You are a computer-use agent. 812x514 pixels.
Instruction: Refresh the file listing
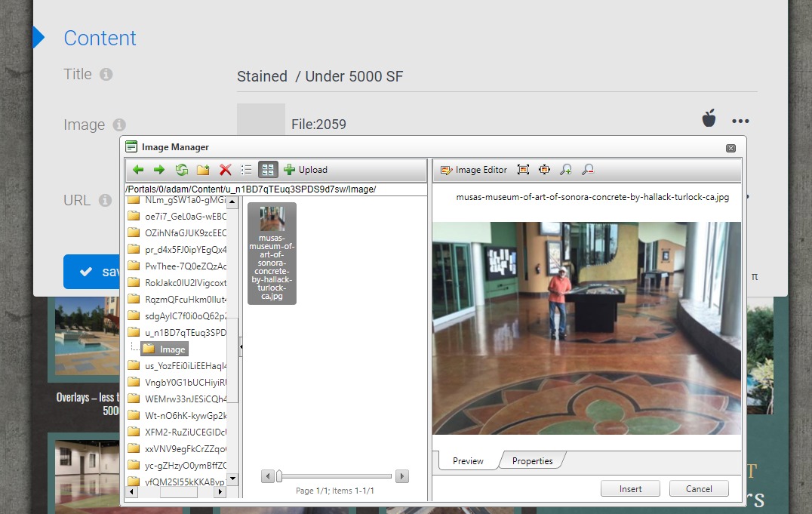(181, 169)
